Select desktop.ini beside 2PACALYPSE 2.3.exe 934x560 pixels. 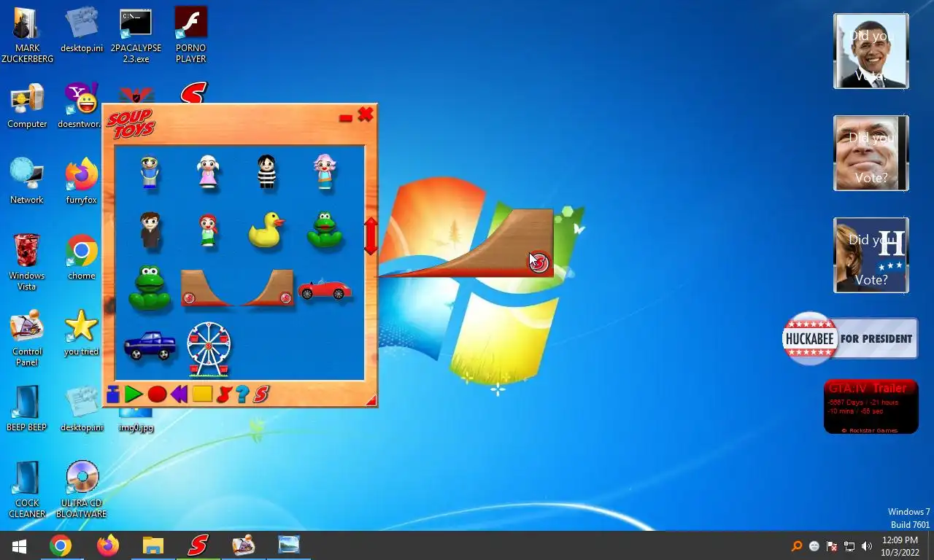[82, 30]
